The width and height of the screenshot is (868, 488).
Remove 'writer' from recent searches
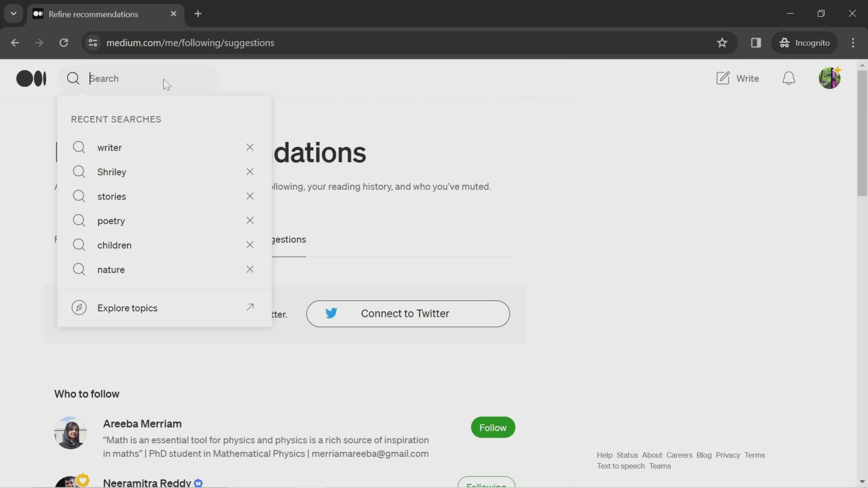[x=250, y=147]
